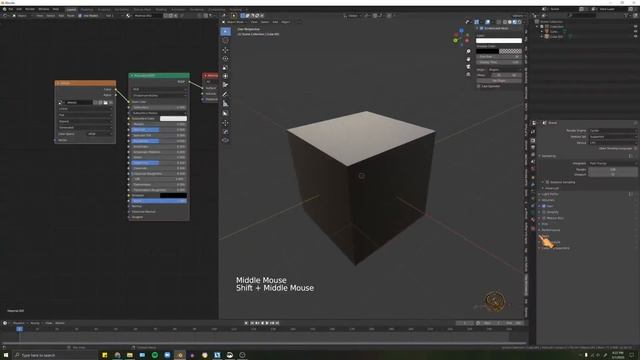The width and height of the screenshot is (640, 360).
Task: Select the Annotate tool in viewport toolbar
Action: pos(225,94)
